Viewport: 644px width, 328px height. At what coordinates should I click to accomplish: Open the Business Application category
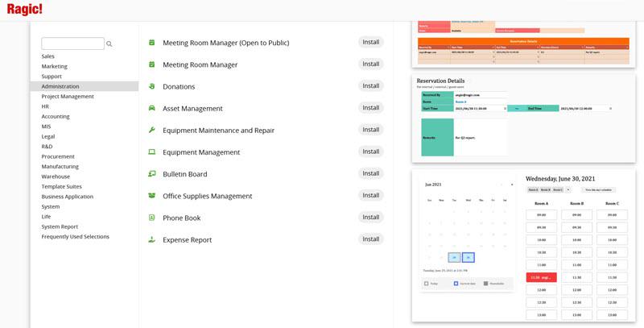(68, 197)
